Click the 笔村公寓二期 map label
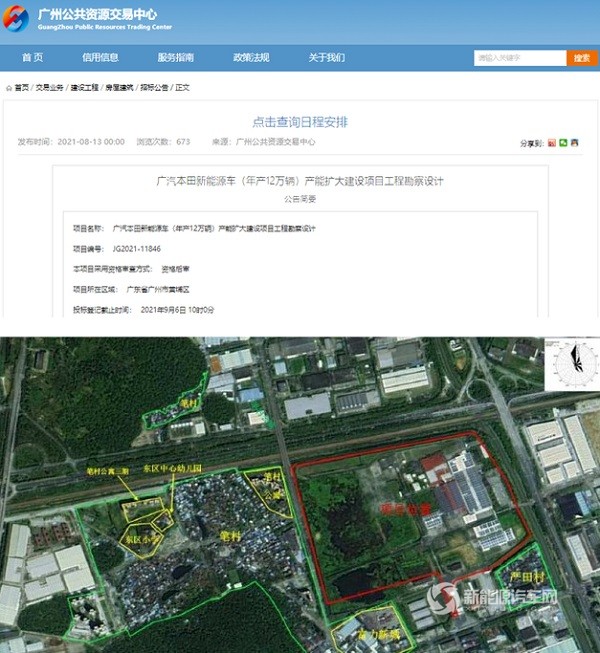This screenshot has width=600, height=653. coord(107,471)
